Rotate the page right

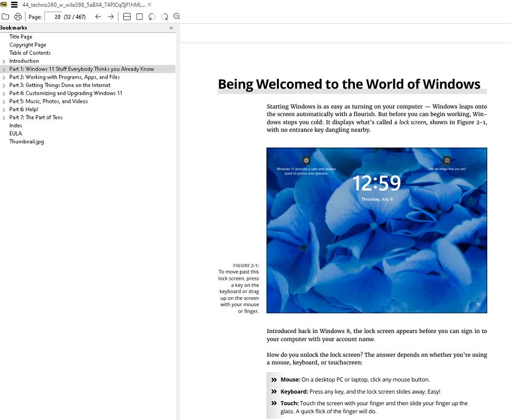[x=165, y=17]
